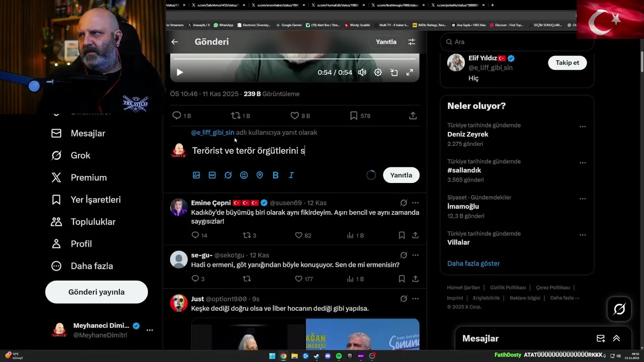Image resolution: width=644 pixels, height=362 pixels.
Task: Open options for #sallandık trend
Action: (x=583, y=163)
